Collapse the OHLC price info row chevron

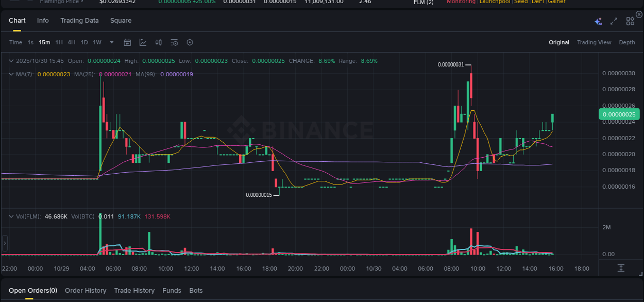tap(10, 60)
